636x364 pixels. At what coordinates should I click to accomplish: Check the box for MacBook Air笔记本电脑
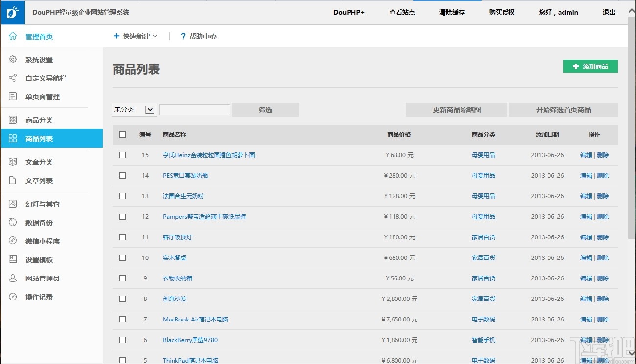pyautogui.click(x=122, y=320)
